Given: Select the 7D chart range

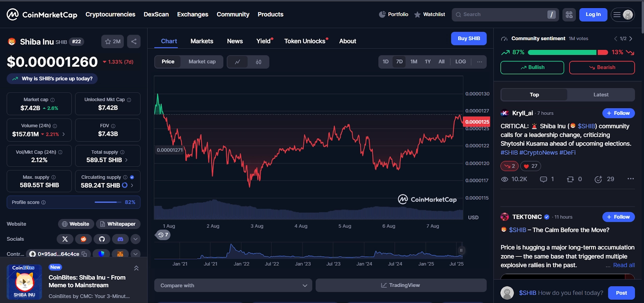Looking at the screenshot, I should coord(399,62).
